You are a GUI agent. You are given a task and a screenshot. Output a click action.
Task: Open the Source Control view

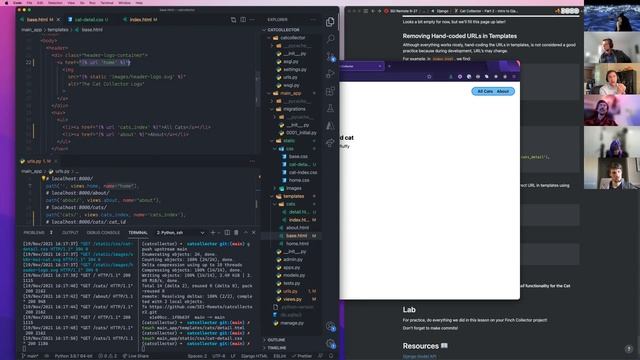point(330,56)
